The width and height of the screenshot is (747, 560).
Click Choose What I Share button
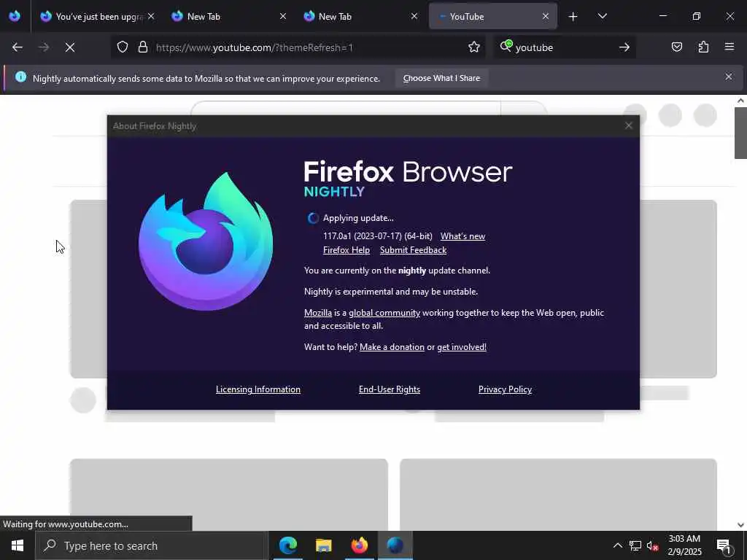click(441, 78)
